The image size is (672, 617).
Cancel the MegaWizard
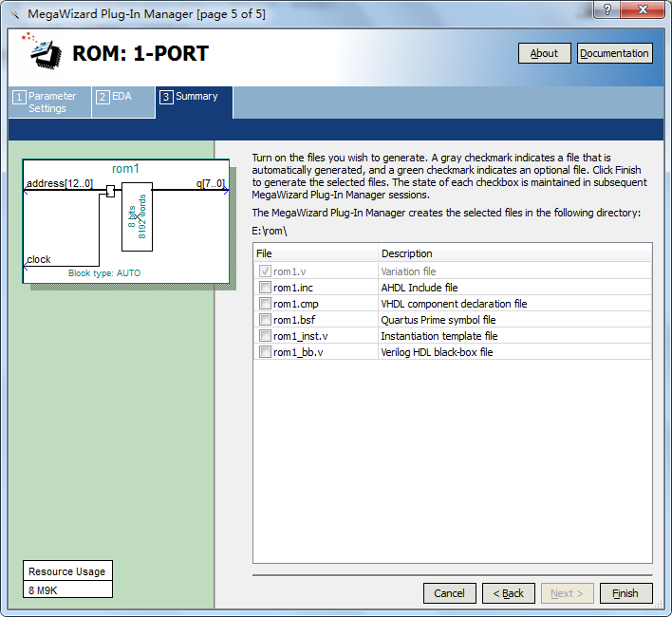[450, 593]
